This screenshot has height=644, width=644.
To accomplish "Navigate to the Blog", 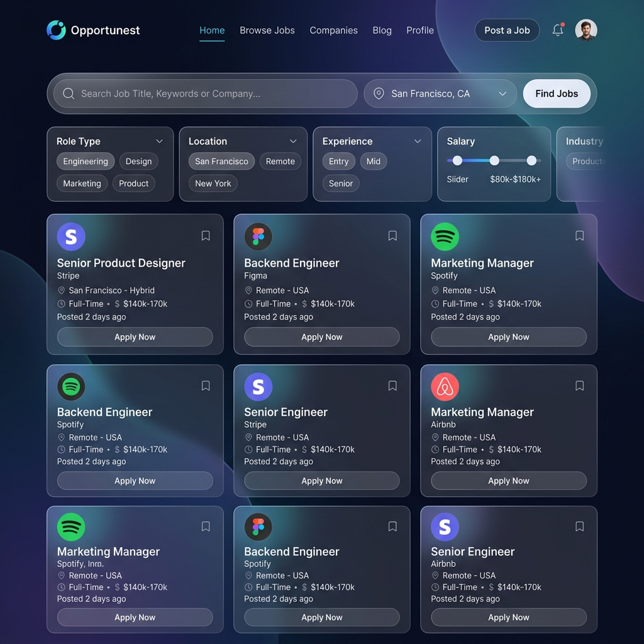I will 382,30.
